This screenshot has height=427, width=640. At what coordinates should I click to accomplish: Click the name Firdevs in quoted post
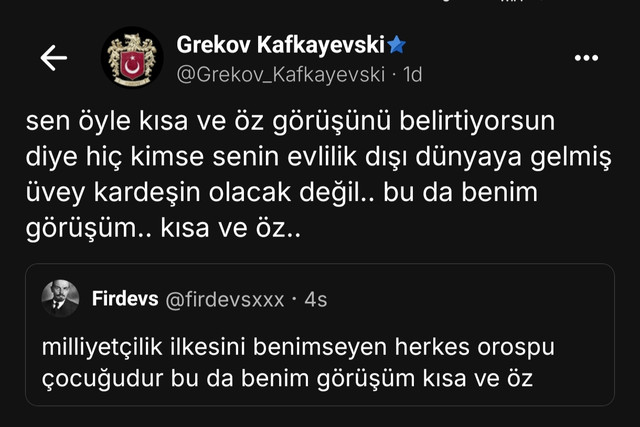pos(125,299)
